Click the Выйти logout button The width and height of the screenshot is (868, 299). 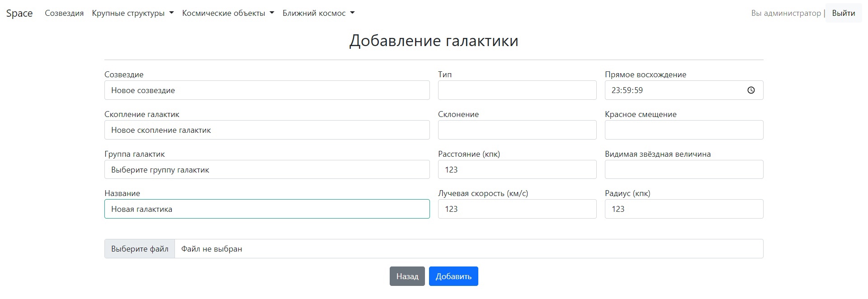tap(844, 13)
